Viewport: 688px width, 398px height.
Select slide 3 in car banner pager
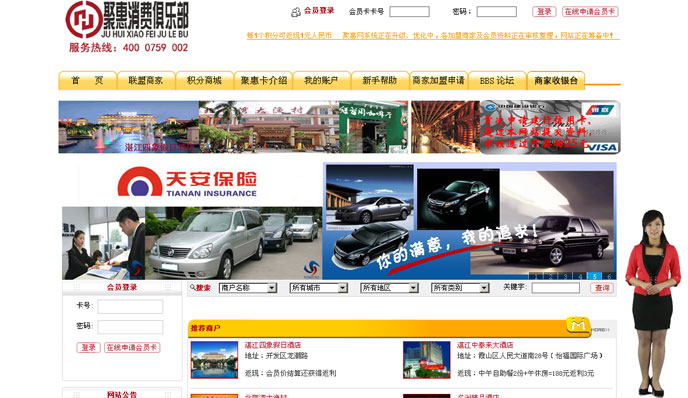(566, 276)
